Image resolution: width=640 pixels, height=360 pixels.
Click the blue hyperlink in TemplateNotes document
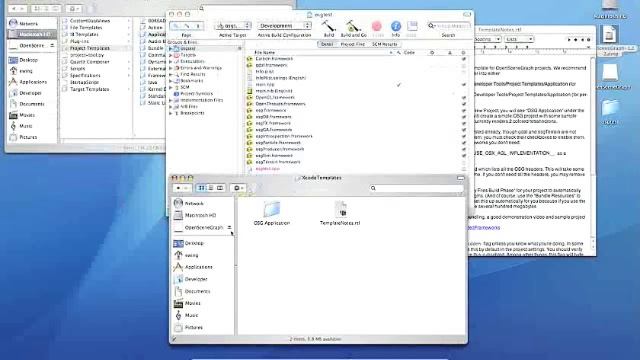[484, 228]
